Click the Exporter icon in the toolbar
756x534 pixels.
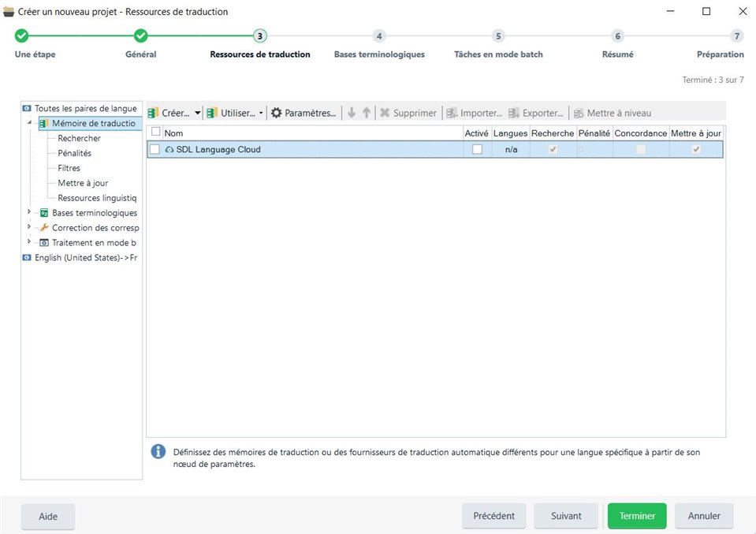click(x=512, y=113)
